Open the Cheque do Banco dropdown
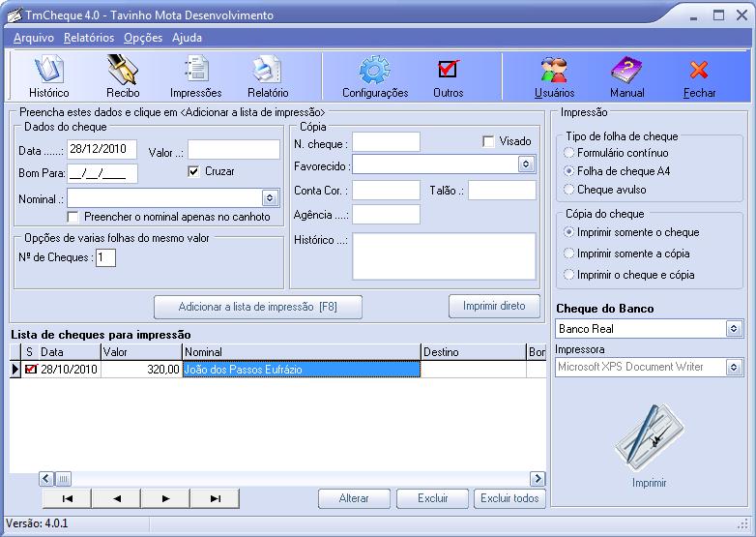 (733, 329)
